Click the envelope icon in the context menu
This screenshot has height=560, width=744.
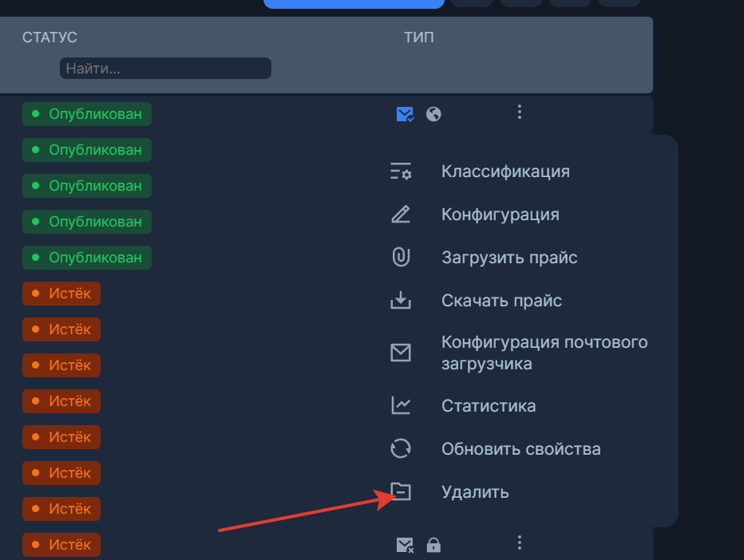[401, 353]
